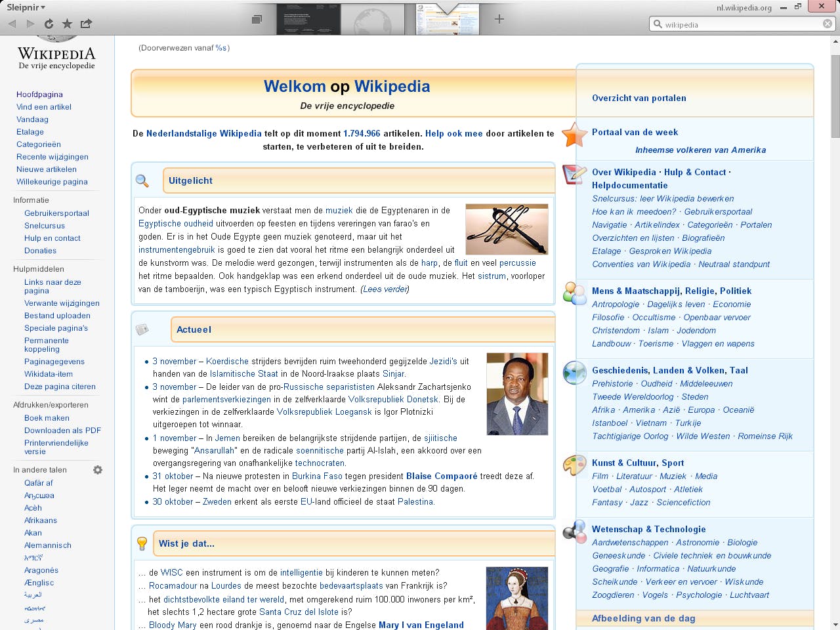Click the Wikipedia logo in the sidebar
This screenshot has width=840, height=630.
[56, 52]
